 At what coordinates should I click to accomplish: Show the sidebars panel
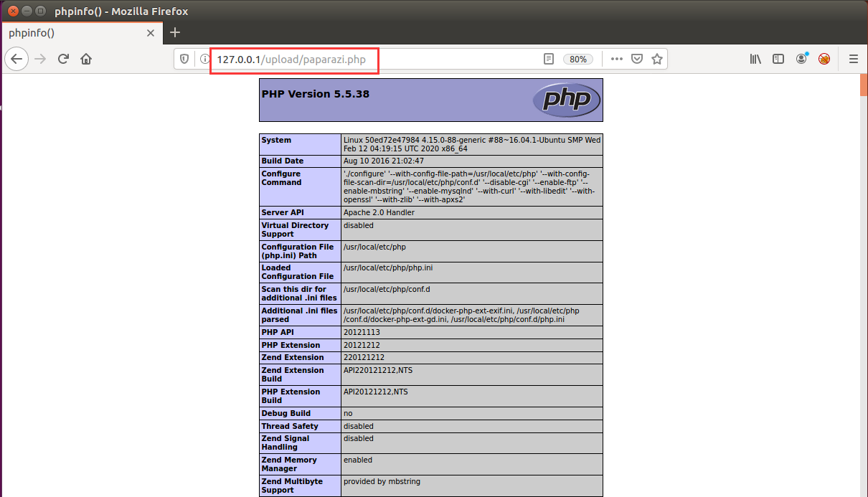(x=778, y=60)
